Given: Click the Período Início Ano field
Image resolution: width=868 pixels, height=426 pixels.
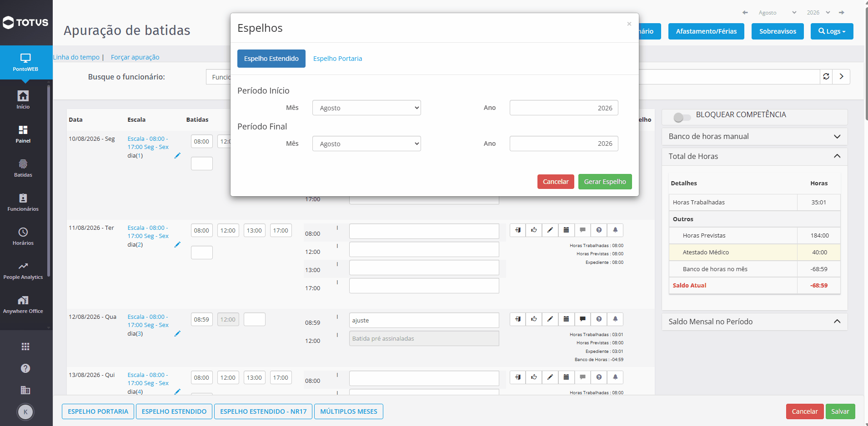Looking at the screenshot, I should (x=564, y=108).
